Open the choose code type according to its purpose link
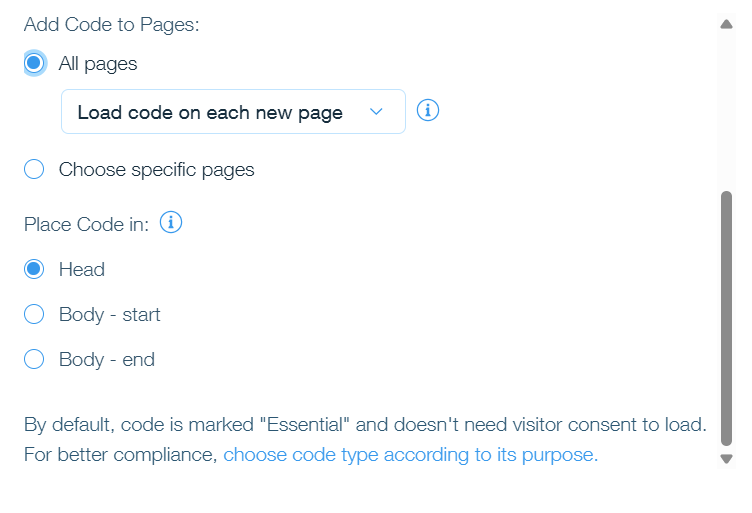The width and height of the screenshot is (752, 513). coord(411,455)
